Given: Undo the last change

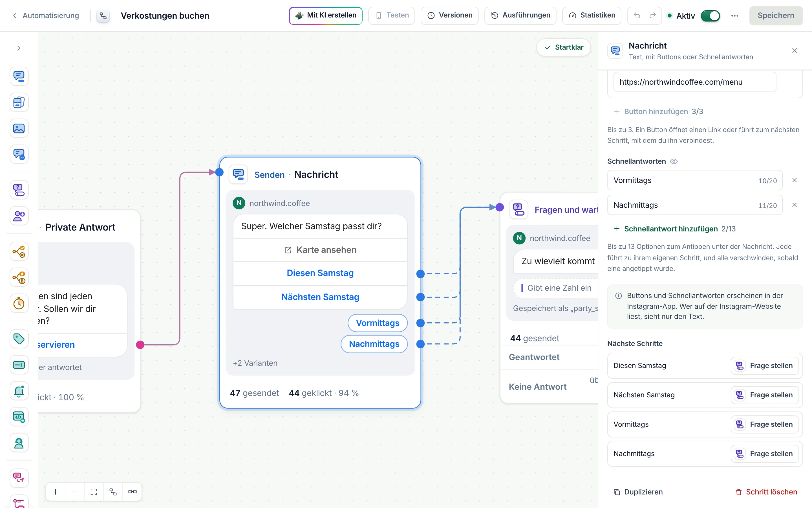Looking at the screenshot, I should point(637,16).
